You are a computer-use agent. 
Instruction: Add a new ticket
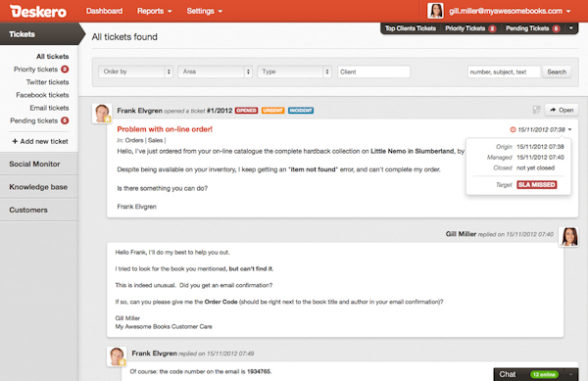tap(40, 141)
